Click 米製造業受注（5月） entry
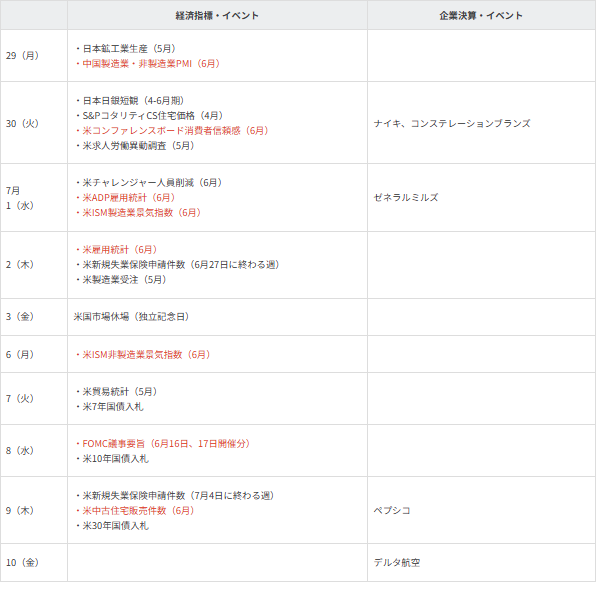Screen dimensions: 596x591 121,280
